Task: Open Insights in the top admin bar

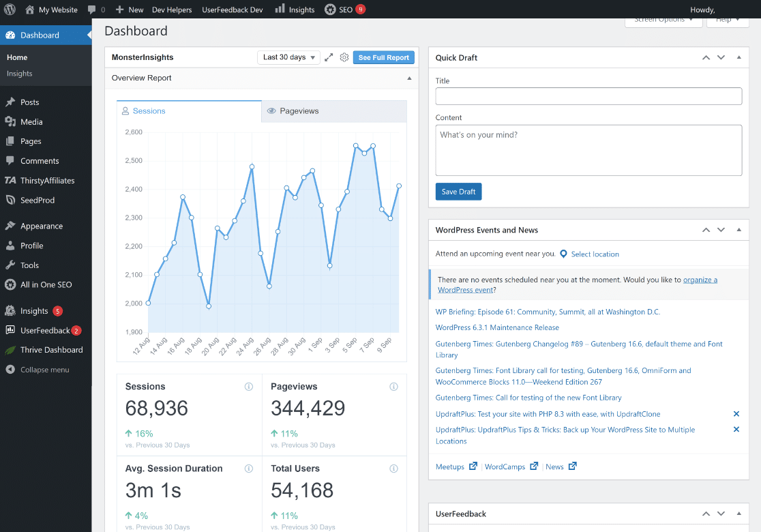Action: pos(295,10)
